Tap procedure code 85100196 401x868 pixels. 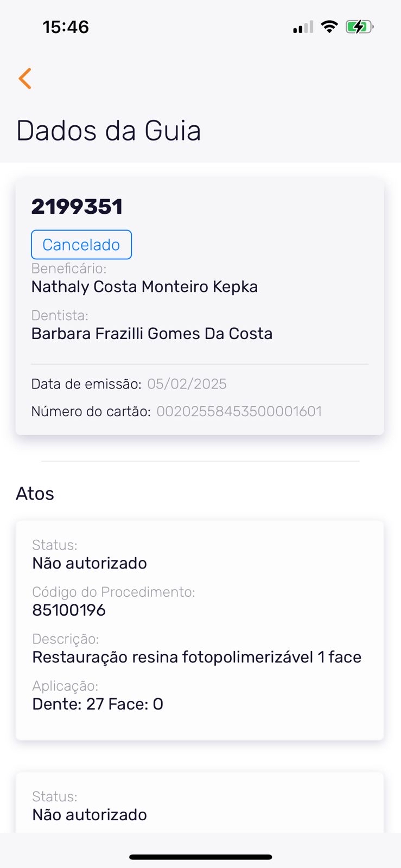(x=69, y=610)
